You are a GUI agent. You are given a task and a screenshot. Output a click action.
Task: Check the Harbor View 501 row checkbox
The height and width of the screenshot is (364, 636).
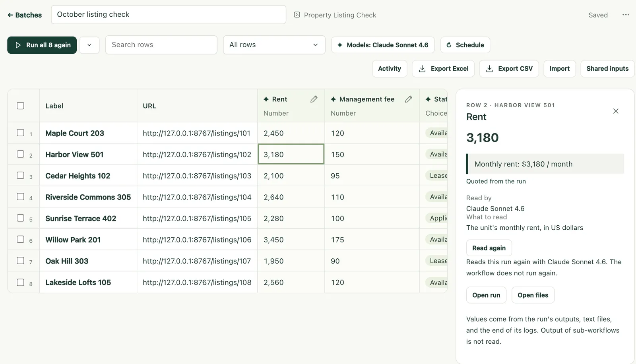coord(21,154)
